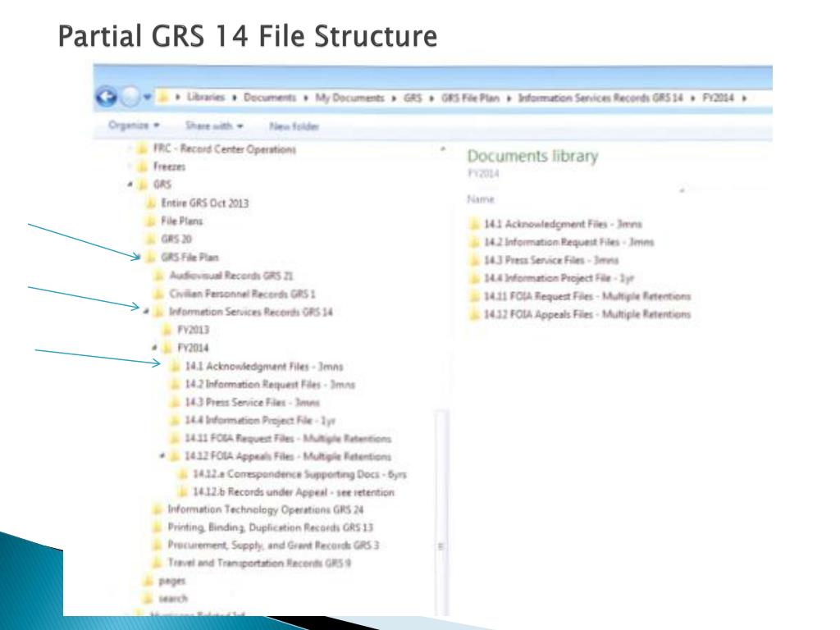The image size is (840, 630).
Task: Click the address bar folder icon
Action: pyautogui.click(x=163, y=97)
